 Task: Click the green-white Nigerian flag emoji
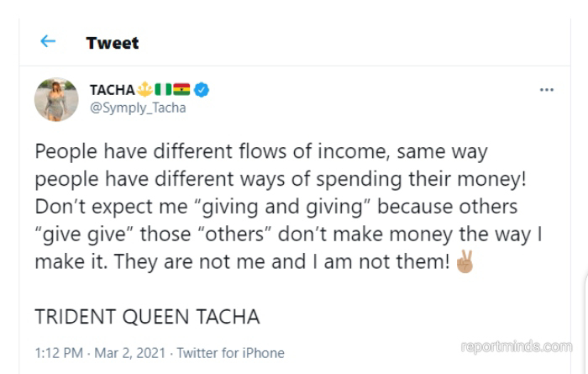[x=165, y=90]
